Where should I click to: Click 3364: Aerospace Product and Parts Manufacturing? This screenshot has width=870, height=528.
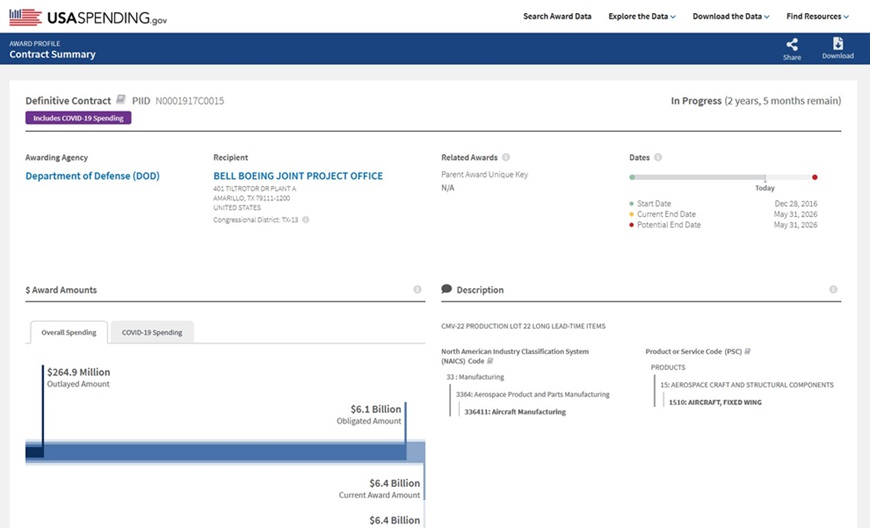point(533,394)
